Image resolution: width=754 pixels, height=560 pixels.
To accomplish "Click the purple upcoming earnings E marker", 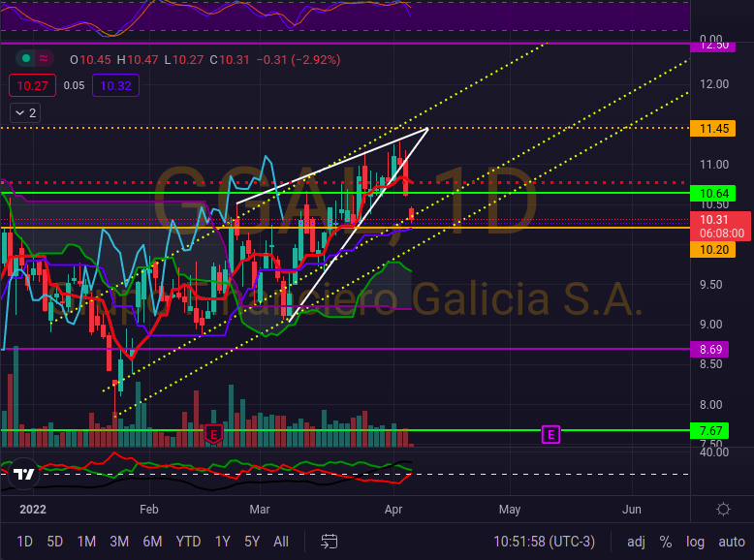I will [551, 435].
